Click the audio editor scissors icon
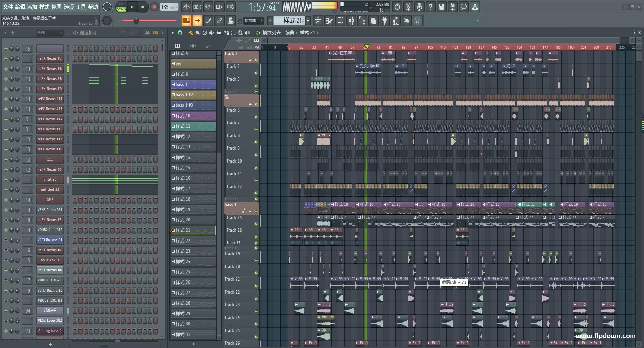Screen dimensions: 644x348 (408, 7)
